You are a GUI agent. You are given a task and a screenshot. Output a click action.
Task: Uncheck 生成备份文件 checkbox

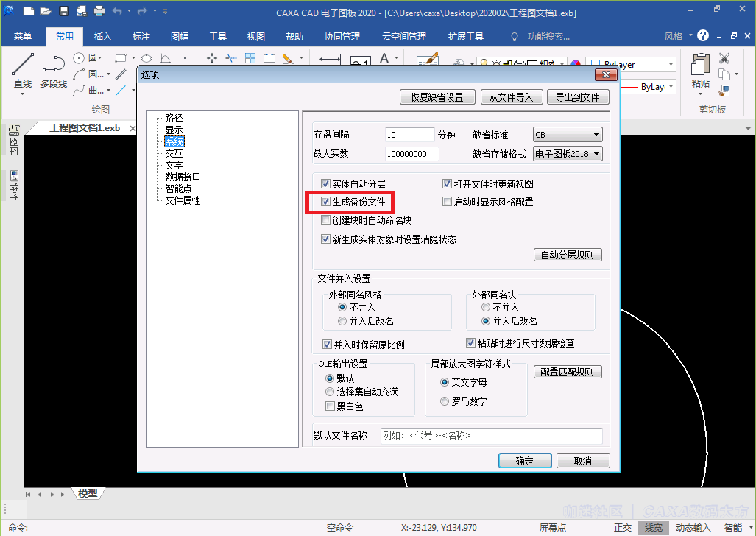[x=325, y=202]
